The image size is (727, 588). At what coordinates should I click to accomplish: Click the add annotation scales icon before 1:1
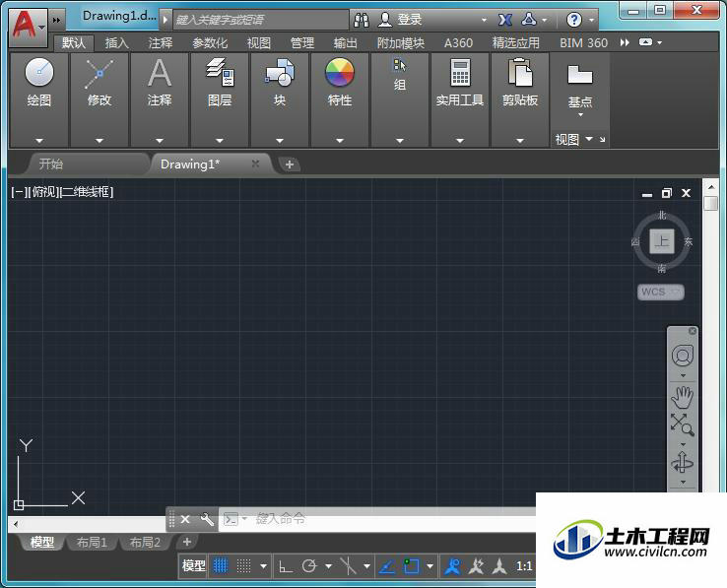point(499,566)
